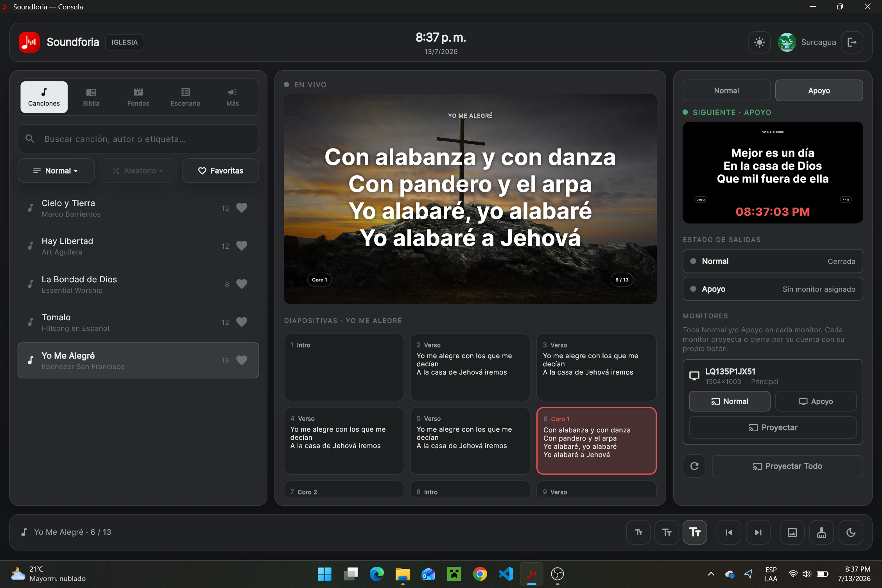Click the next Apoyo preview thumbnail
Viewport: 882px width, 588px height.
[773, 172]
